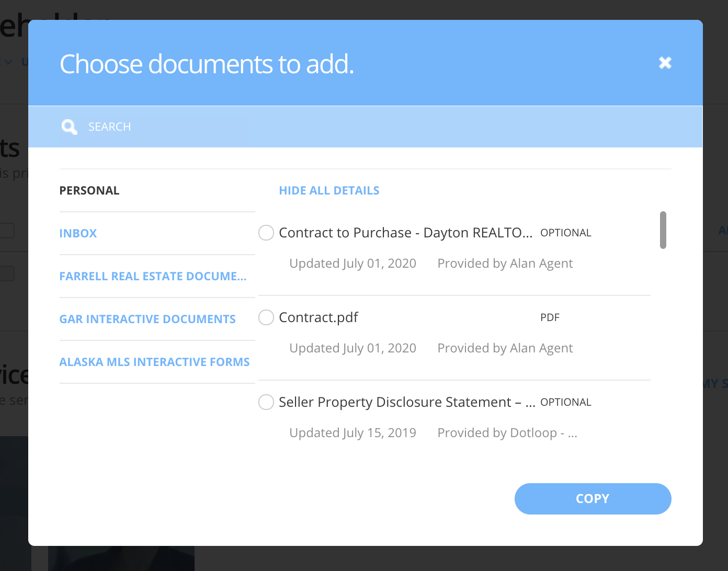Viewport: 728px width, 571px height.
Task: Click the PERSONAL section header
Action: [89, 190]
